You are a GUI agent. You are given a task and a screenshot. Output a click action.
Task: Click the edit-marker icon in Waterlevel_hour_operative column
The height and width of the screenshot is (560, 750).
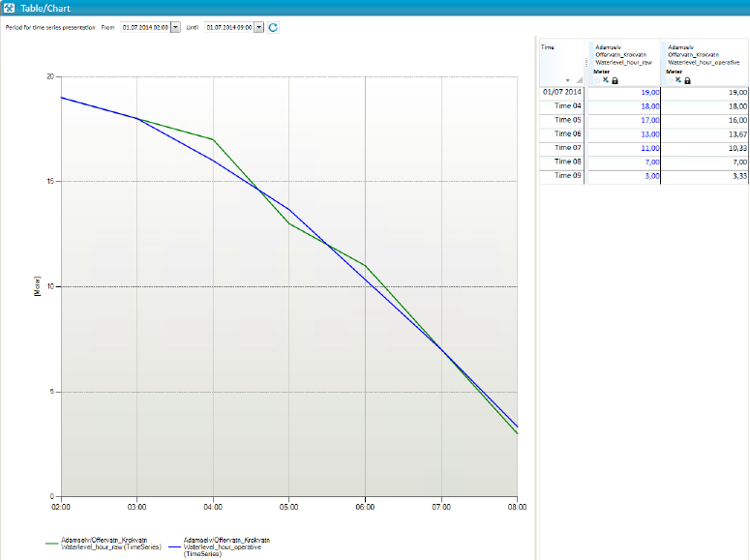(678, 79)
